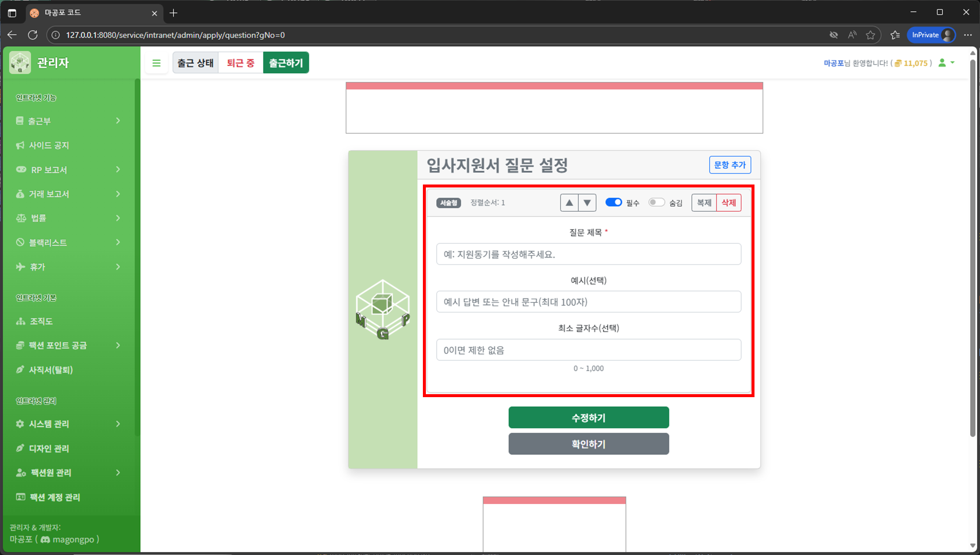Expand the 법률 submenu chevron
This screenshot has height=555, width=980.
(x=118, y=218)
